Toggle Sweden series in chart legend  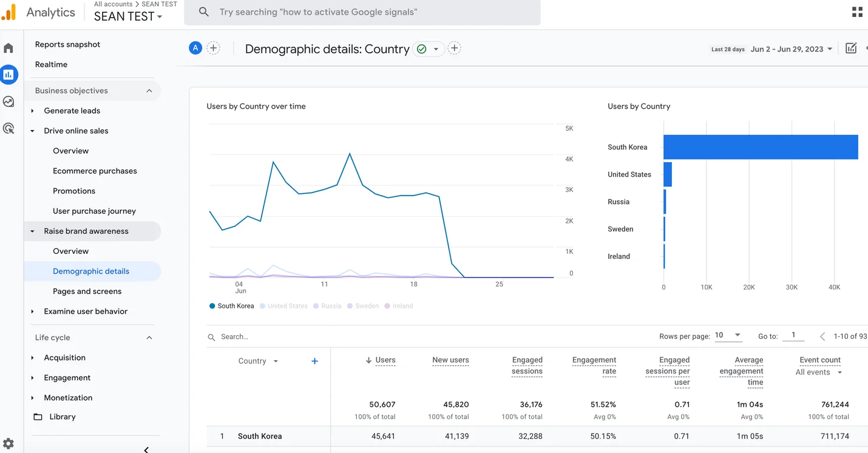[x=363, y=306]
